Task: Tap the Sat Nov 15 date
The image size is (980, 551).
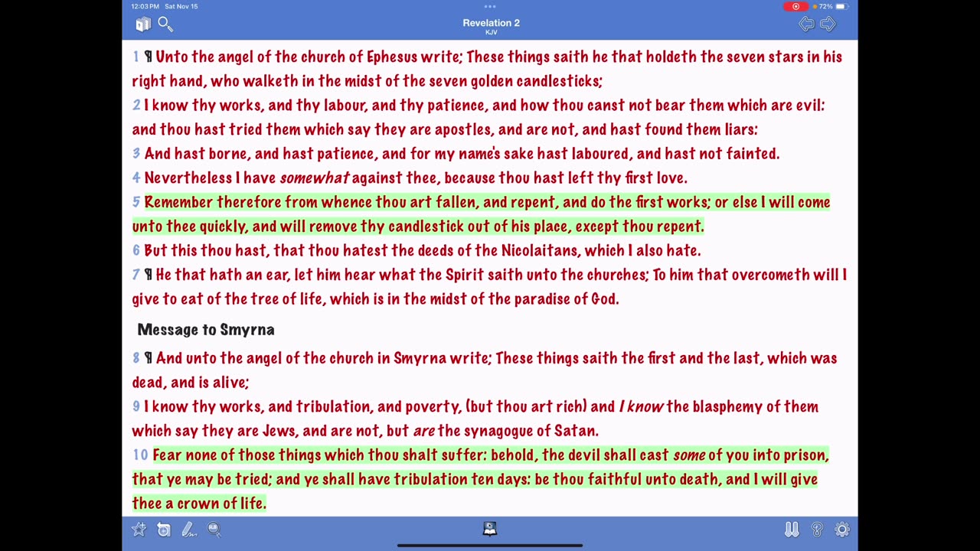Action: tap(183, 6)
